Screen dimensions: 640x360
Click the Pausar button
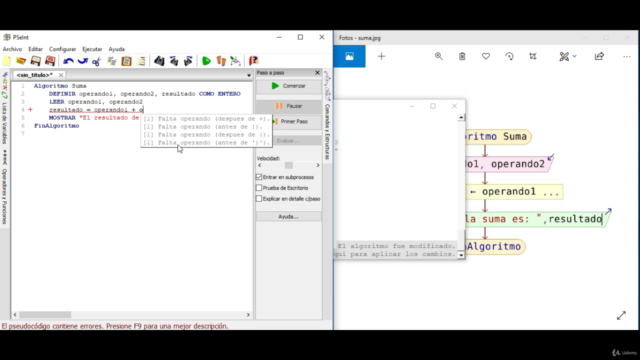[289, 106]
